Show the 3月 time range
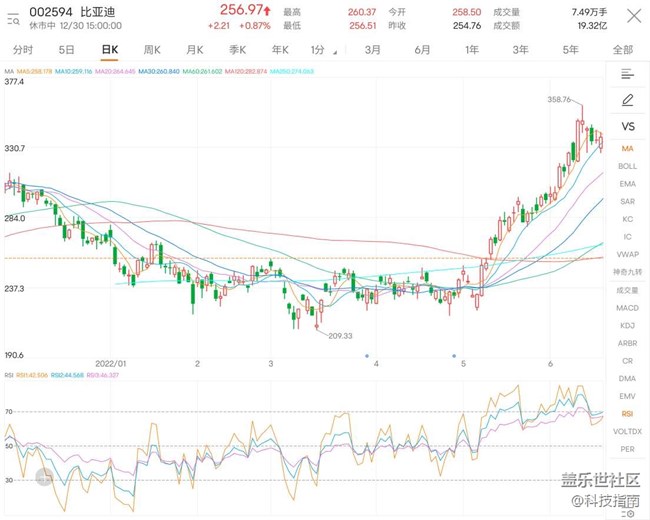Screen dimensions: 650x520 [x=372, y=49]
